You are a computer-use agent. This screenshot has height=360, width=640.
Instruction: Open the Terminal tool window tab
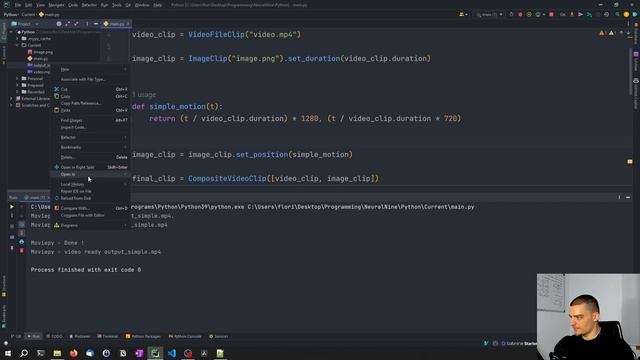pos(108,336)
